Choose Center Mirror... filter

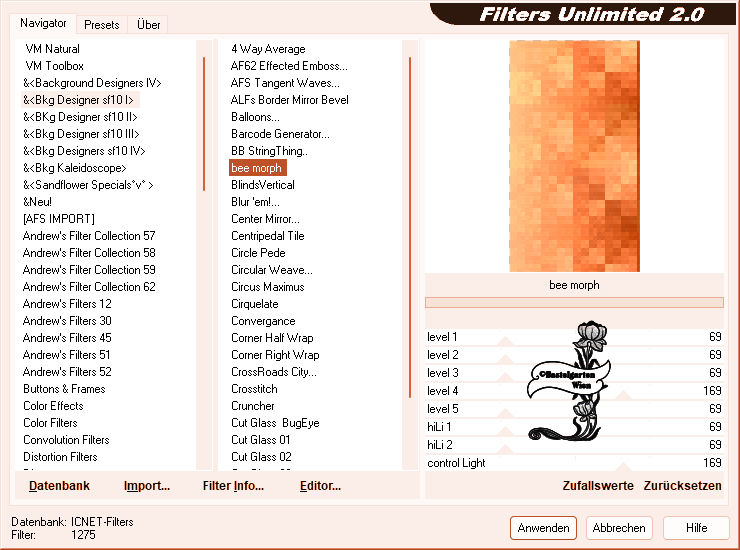(265, 219)
